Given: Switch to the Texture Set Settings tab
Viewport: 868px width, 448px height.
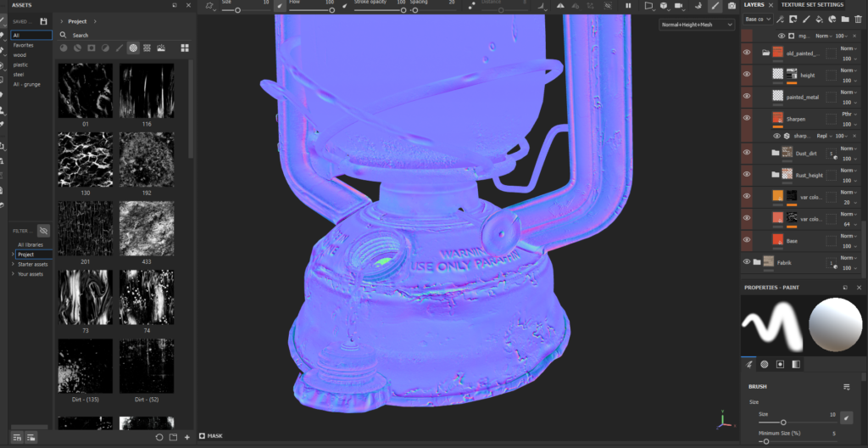Looking at the screenshot, I should tap(812, 4).
